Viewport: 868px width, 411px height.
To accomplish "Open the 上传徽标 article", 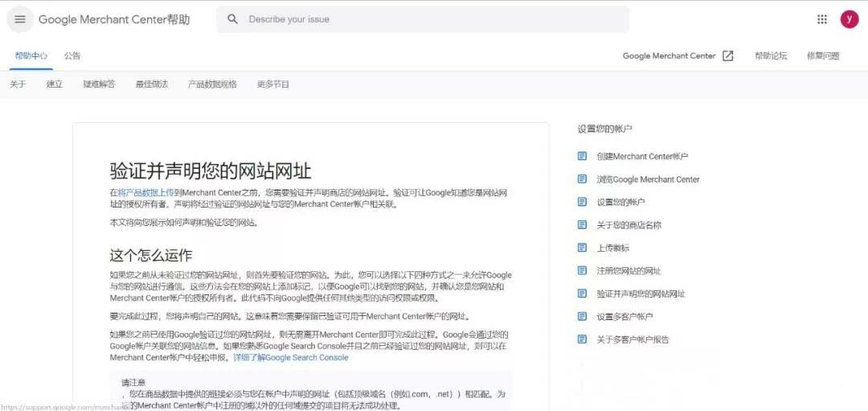I will click(x=612, y=249).
